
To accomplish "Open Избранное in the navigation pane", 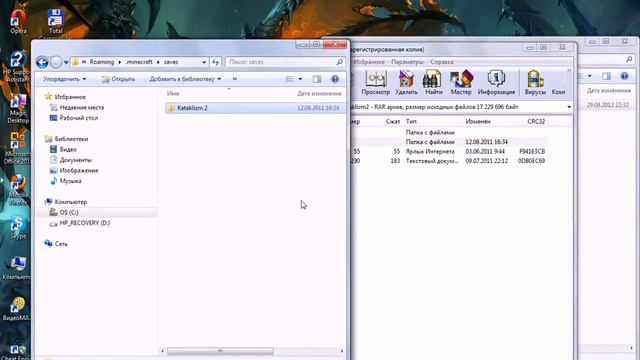I will coord(70,97).
